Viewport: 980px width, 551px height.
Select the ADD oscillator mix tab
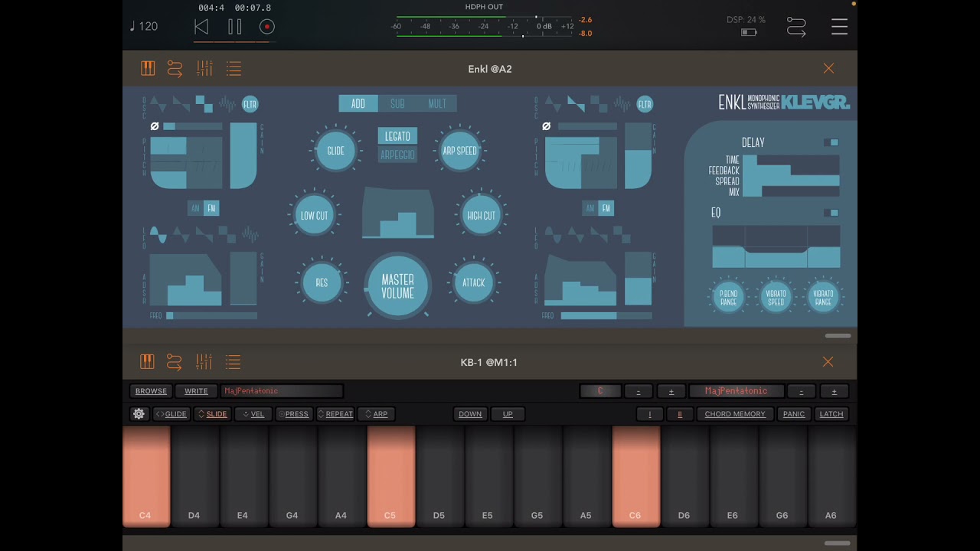coord(358,103)
